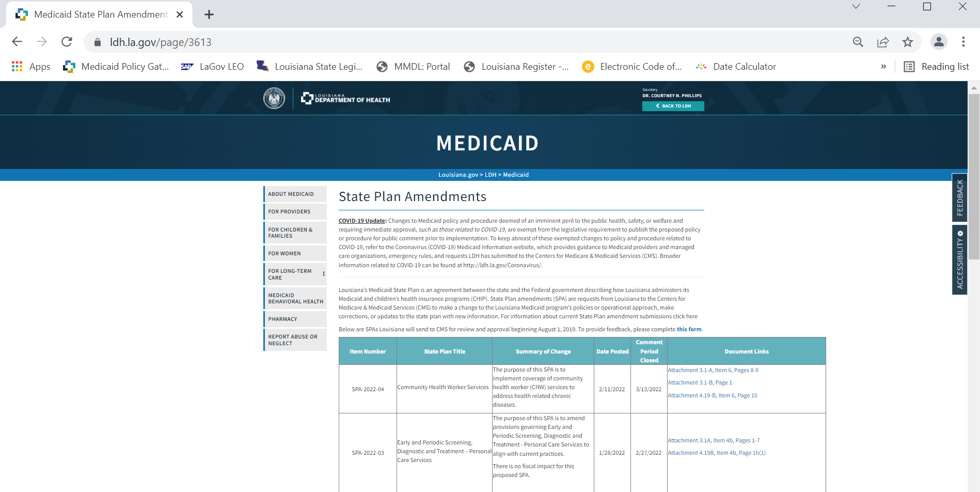Click the Louisiana Department of Health logo

346,98
